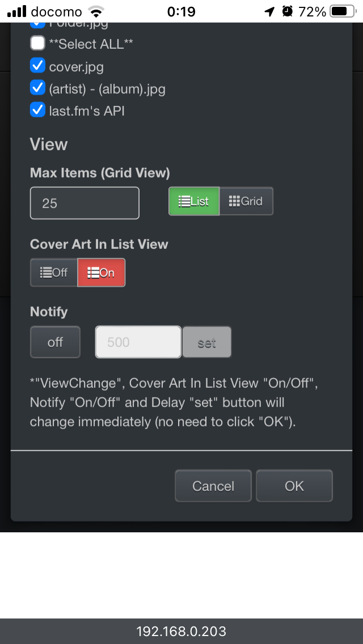Confirm settings with the OK button
This screenshot has height=644, width=363.
pos(294,486)
